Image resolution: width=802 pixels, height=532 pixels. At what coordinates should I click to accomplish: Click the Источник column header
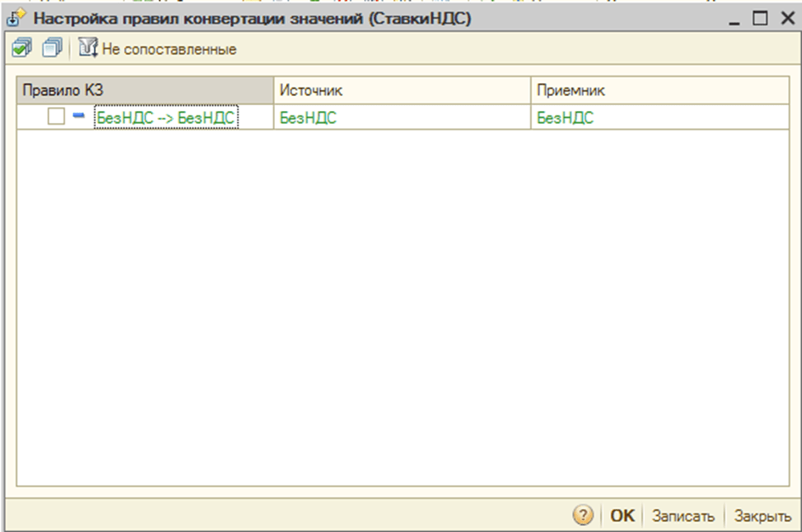coord(401,90)
